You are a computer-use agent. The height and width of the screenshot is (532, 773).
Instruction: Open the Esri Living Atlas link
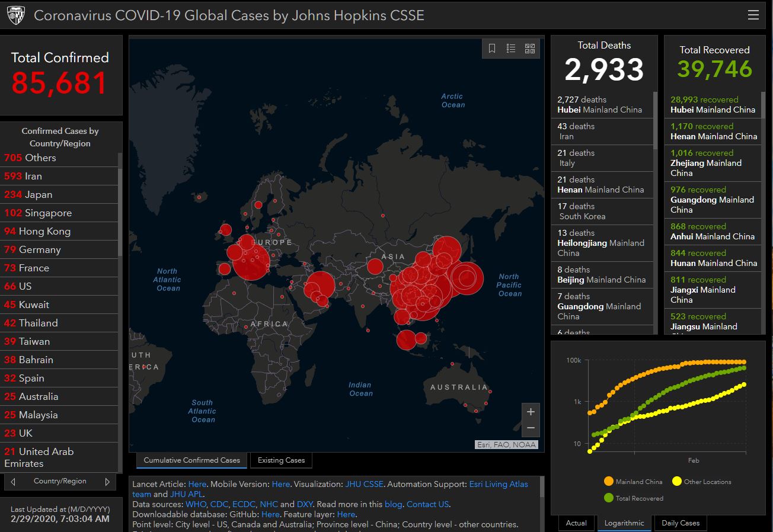click(x=499, y=484)
